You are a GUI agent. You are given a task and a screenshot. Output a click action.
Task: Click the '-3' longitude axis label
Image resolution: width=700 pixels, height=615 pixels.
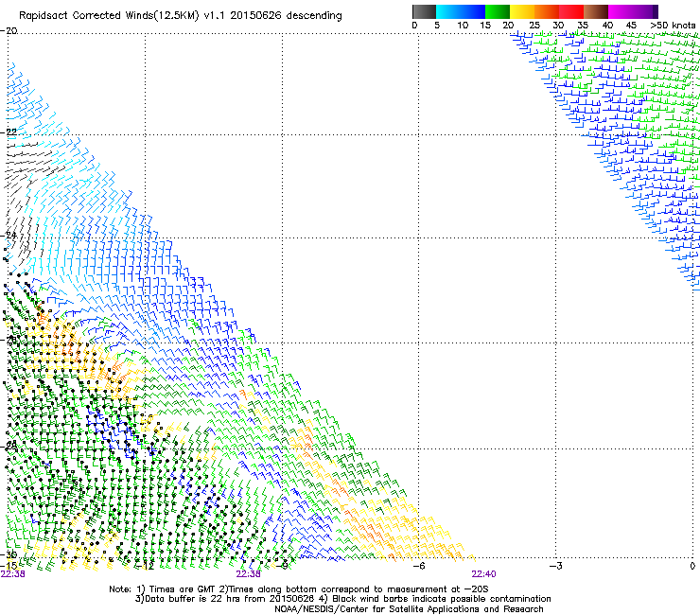click(555, 566)
